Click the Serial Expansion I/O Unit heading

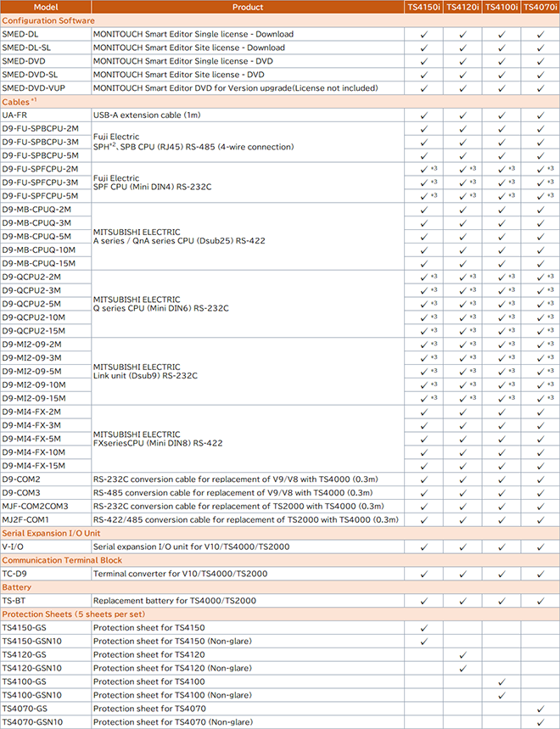pos(51,533)
